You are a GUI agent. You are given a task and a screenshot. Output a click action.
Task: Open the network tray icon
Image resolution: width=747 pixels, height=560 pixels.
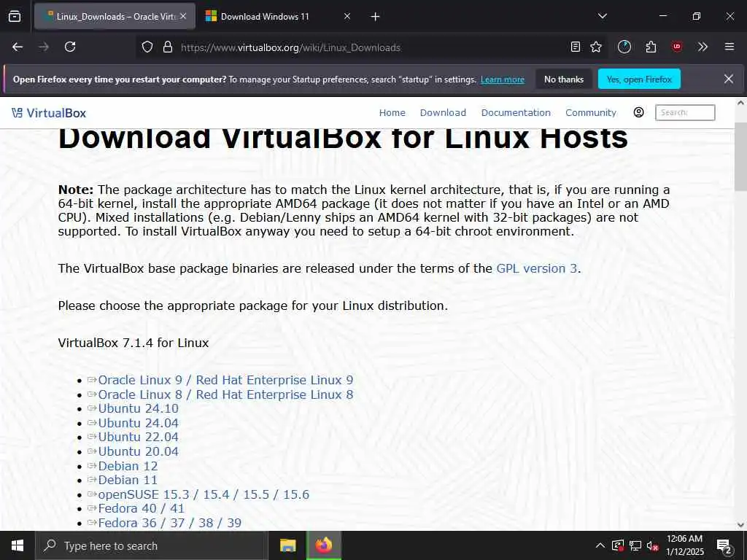click(x=635, y=545)
